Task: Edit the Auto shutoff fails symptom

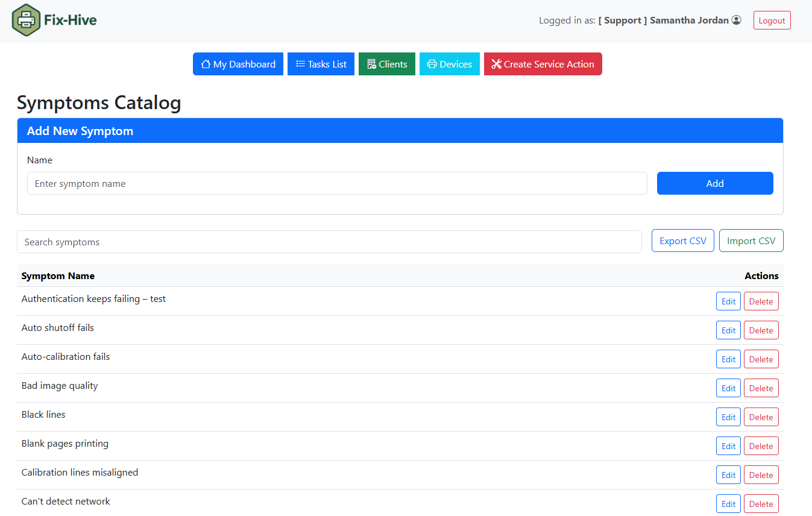Action: (x=728, y=330)
